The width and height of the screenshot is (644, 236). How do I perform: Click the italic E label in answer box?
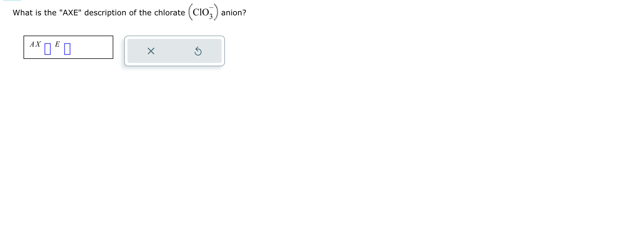click(57, 44)
